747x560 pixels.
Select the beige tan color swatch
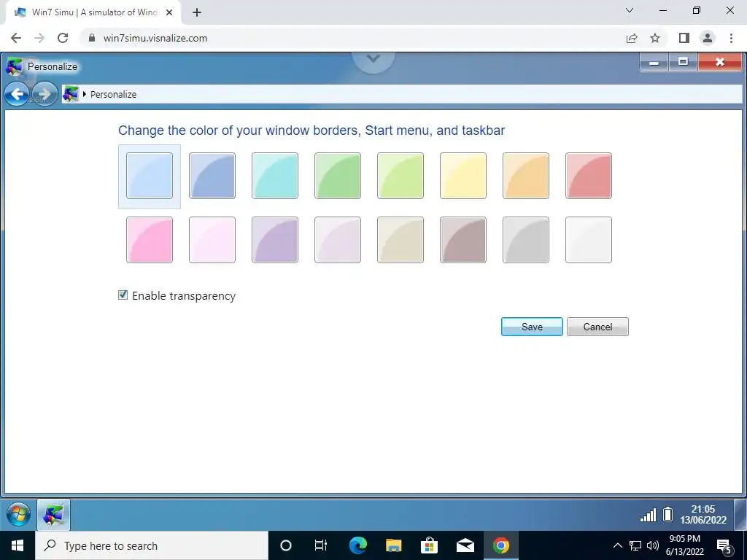pos(400,240)
